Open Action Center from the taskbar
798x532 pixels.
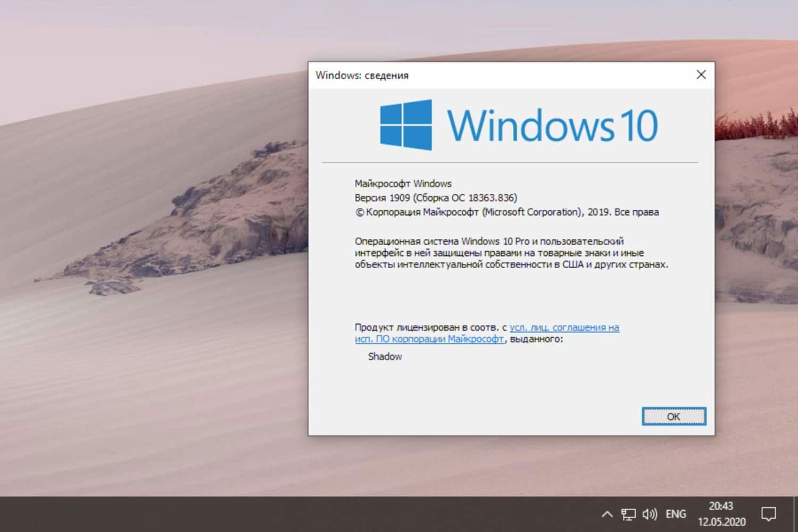point(770,513)
